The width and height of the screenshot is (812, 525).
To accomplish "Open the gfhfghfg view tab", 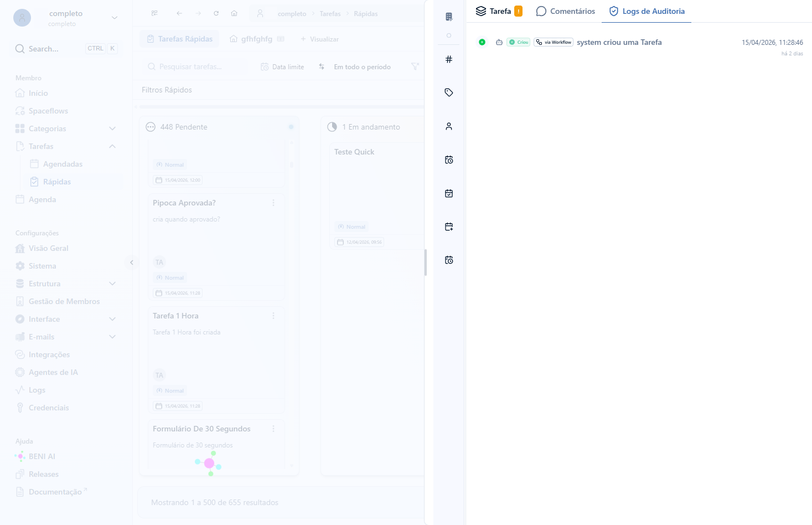I will coord(257,39).
